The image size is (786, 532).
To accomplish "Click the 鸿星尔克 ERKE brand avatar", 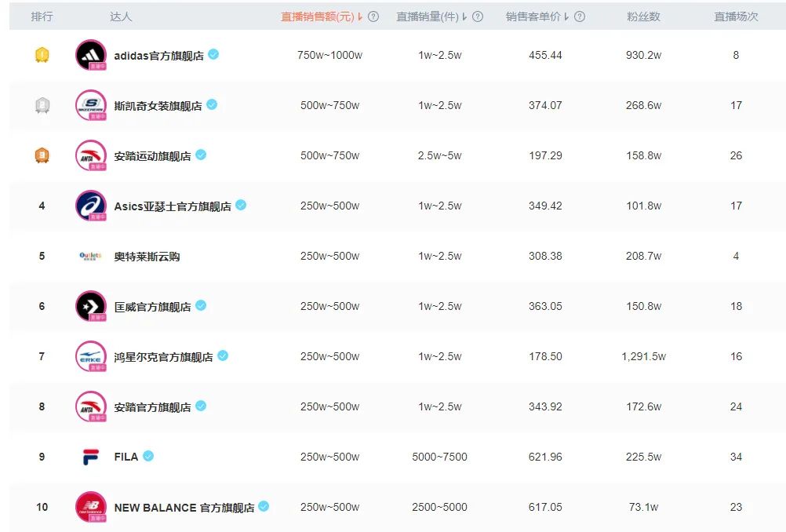I will click(x=91, y=356).
